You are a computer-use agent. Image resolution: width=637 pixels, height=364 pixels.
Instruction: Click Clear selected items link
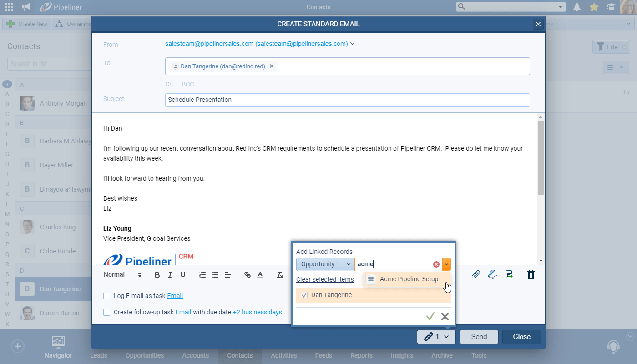click(325, 279)
